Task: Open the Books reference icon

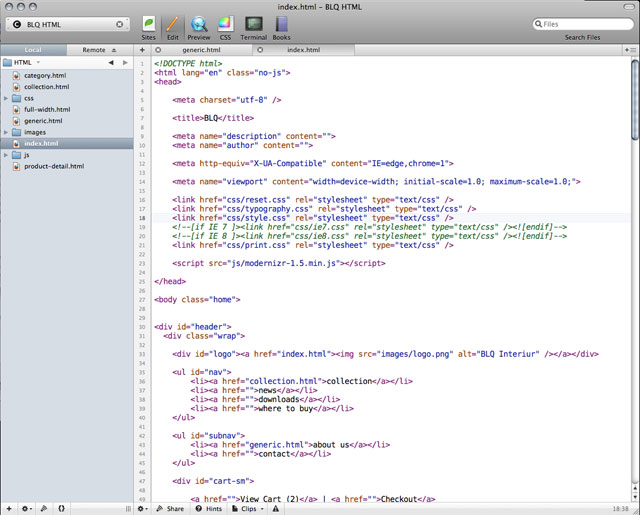Action: 281,28
